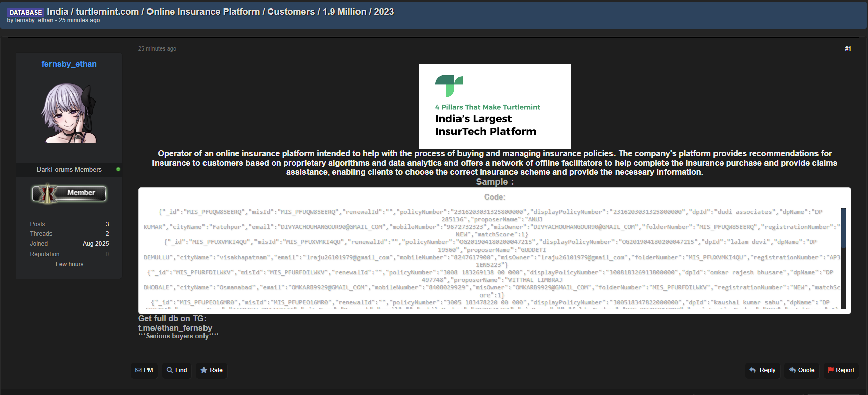Click the arrow icon on Reply button
The width and height of the screenshot is (868, 395).
pyautogui.click(x=752, y=370)
